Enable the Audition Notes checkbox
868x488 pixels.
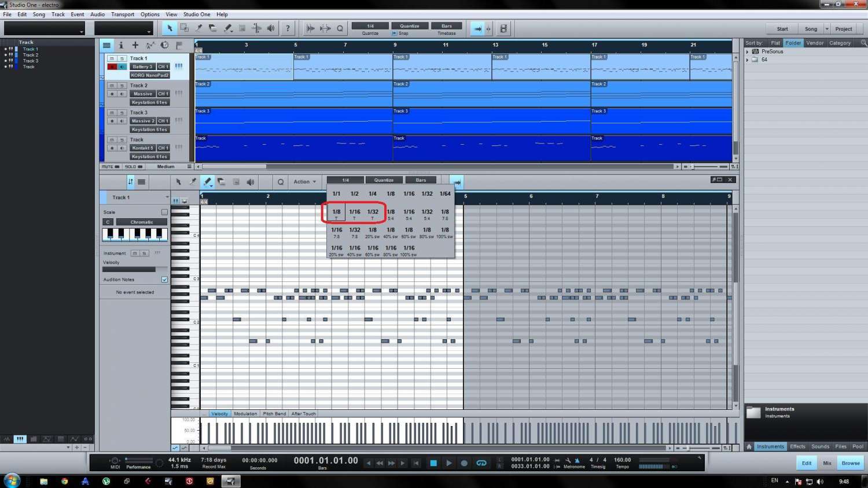click(x=164, y=280)
